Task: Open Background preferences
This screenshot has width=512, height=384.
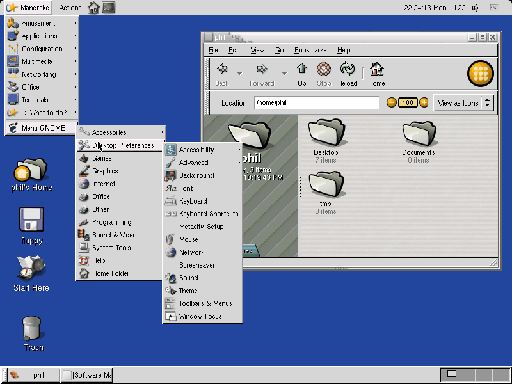Action: coord(203,175)
